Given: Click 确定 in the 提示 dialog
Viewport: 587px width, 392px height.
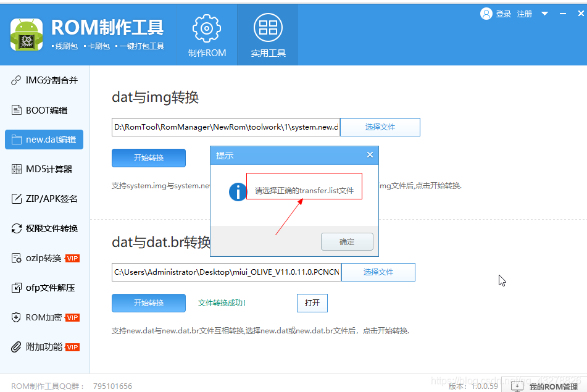Looking at the screenshot, I should [347, 242].
